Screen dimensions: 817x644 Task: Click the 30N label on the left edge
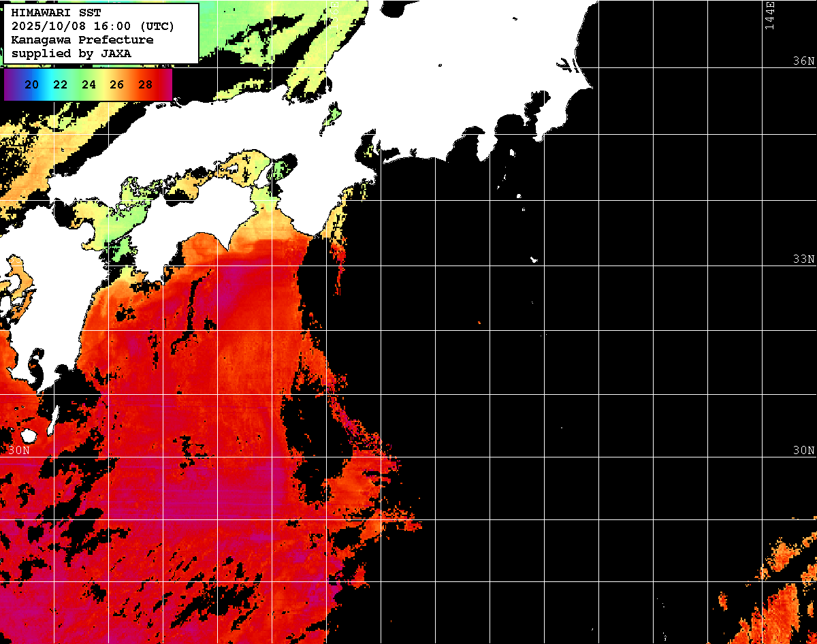19,451
